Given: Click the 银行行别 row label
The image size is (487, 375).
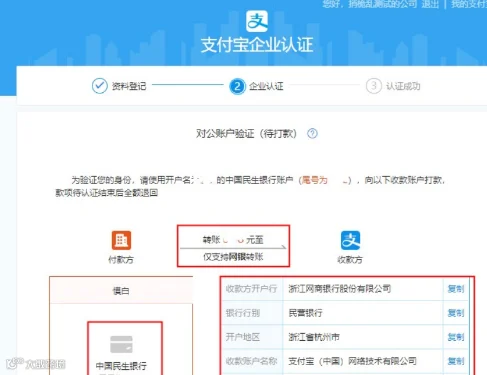Looking at the screenshot, I should pos(243,313).
